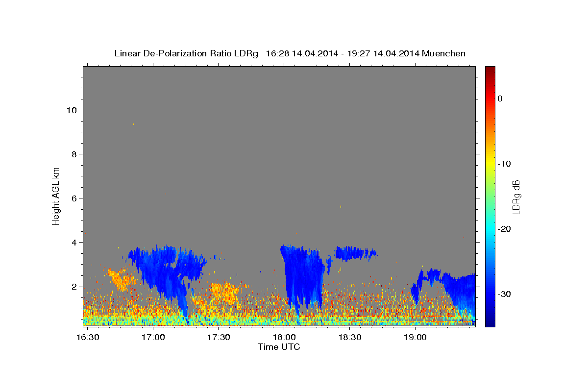This screenshot has width=588, height=392.
Task: Click the height tick label 4
Action: tap(74, 243)
